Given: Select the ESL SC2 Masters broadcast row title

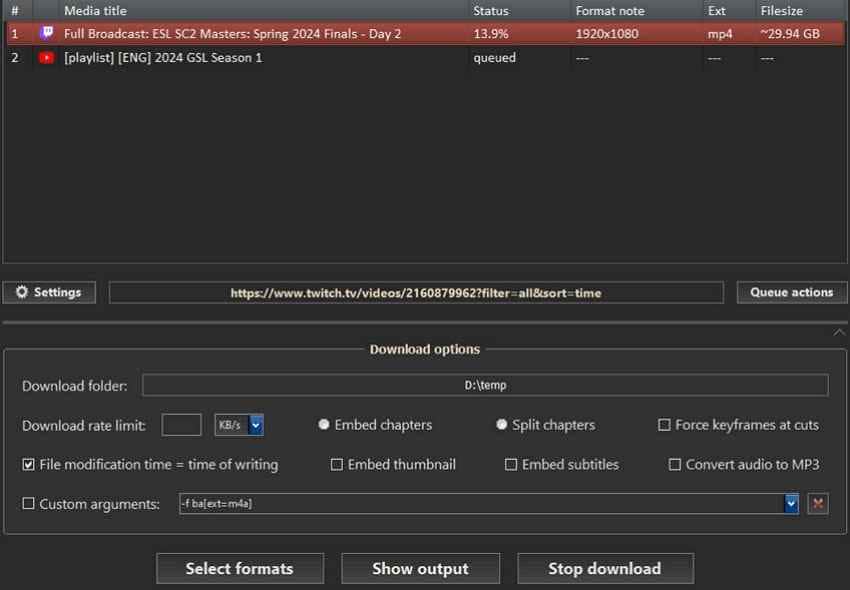Looking at the screenshot, I should click(x=232, y=34).
